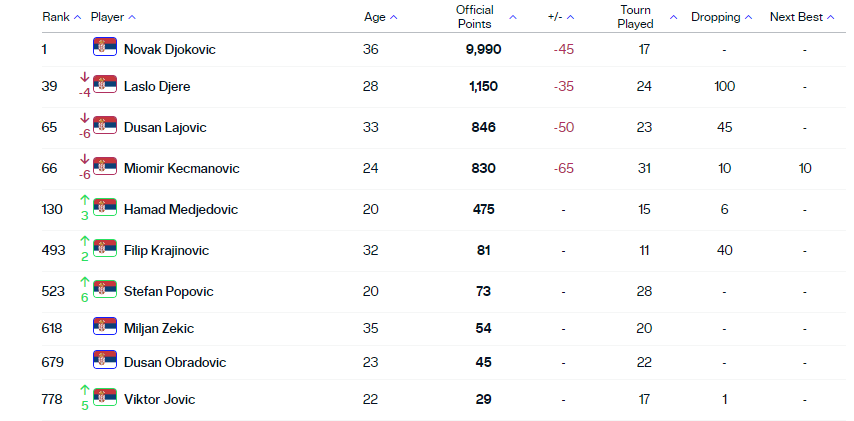
Task: Click the green up arrow for Viktor Jovic
Action: (85, 391)
